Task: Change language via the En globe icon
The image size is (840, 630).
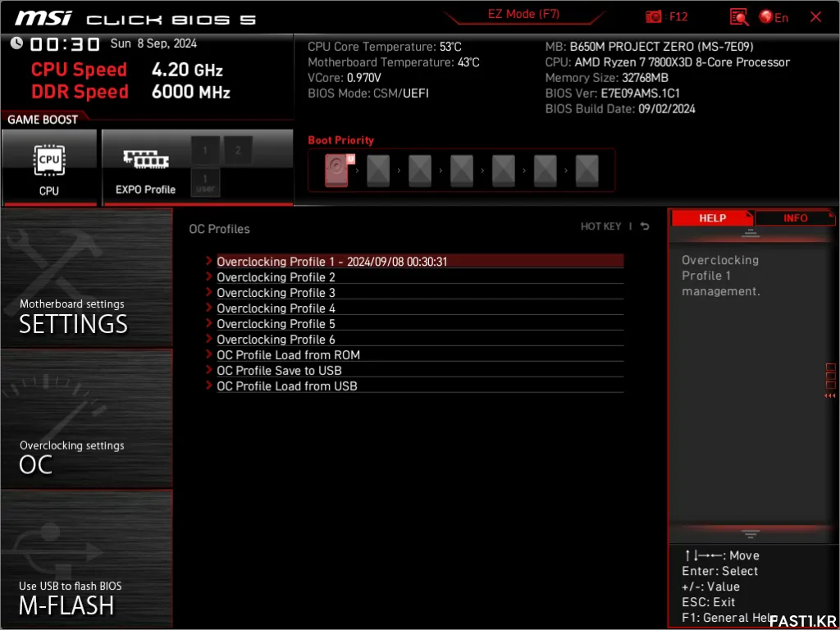Action: (774, 17)
